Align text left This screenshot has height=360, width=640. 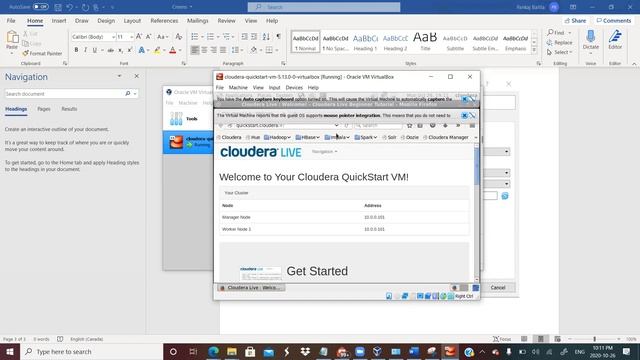click(195, 50)
